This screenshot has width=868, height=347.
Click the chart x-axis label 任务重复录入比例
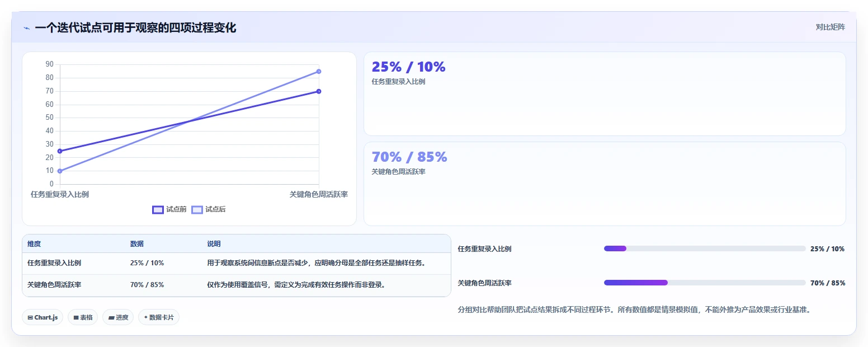60,194
